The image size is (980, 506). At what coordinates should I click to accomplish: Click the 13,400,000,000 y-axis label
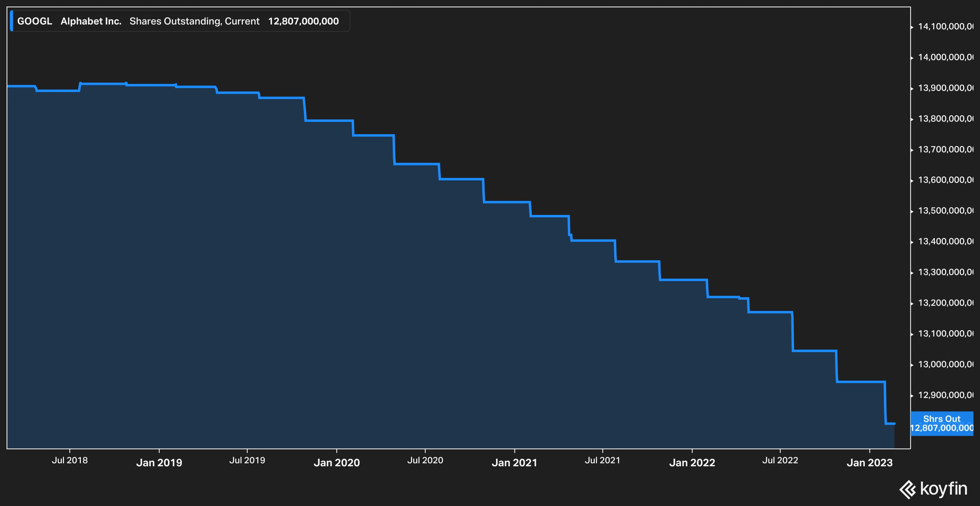(x=946, y=242)
